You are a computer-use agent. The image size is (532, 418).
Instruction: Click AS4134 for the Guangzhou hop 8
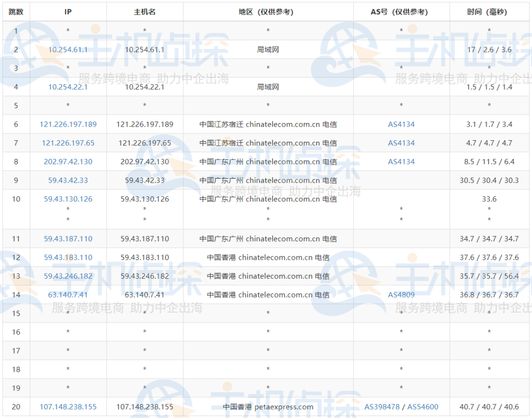coord(401,161)
